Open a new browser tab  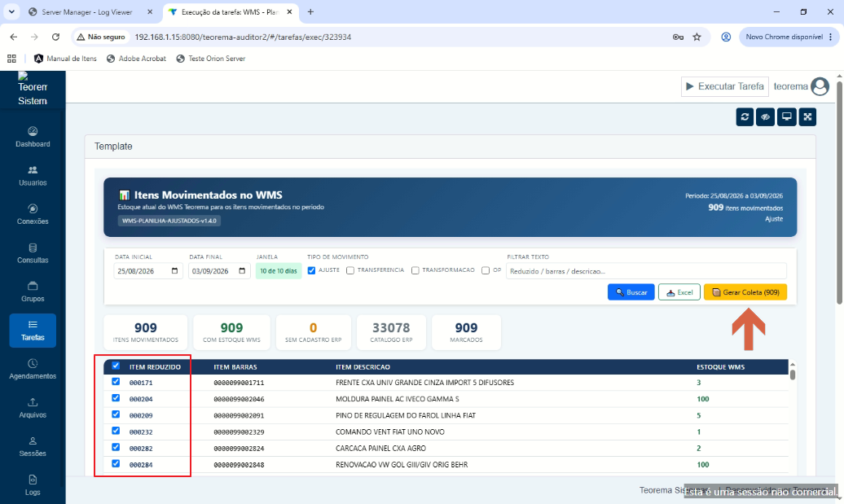click(310, 12)
